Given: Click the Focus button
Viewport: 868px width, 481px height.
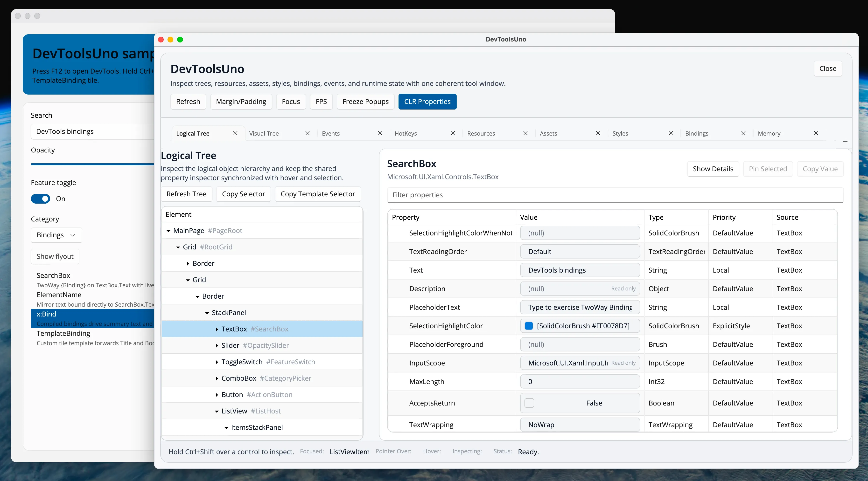Looking at the screenshot, I should 291,102.
